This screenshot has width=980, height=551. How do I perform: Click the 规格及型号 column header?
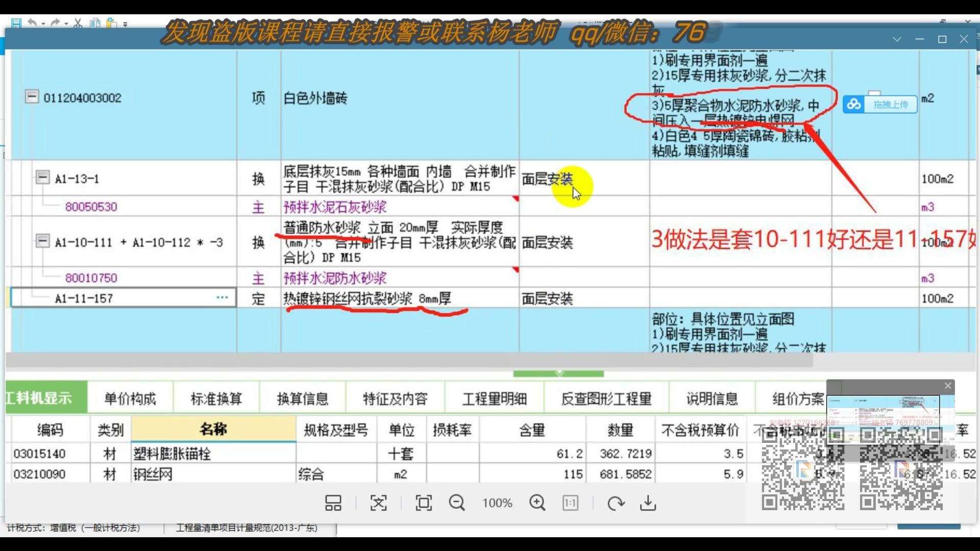336,430
